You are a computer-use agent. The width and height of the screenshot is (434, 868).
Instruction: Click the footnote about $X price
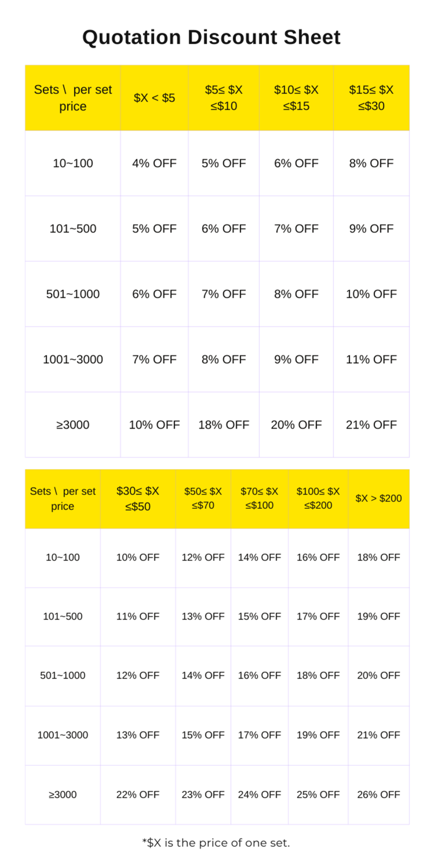(216, 843)
